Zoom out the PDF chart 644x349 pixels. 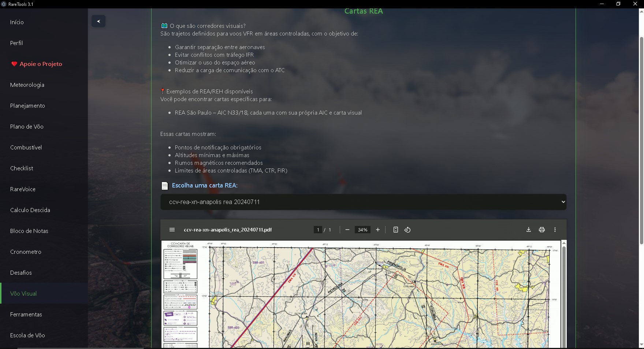[347, 230]
